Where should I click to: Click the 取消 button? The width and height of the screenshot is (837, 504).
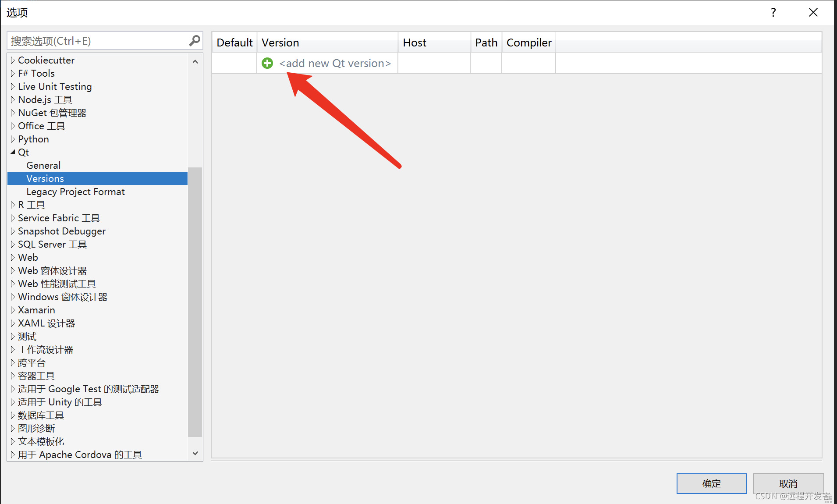788,483
